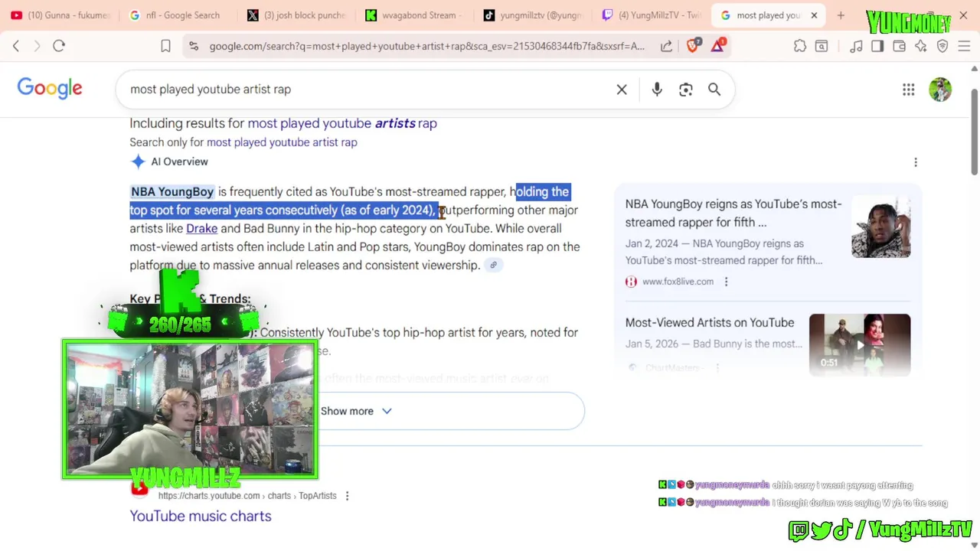Click into the Google search input field
Image resolution: width=980 pixels, height=551 pixels.
click(367, 90)
